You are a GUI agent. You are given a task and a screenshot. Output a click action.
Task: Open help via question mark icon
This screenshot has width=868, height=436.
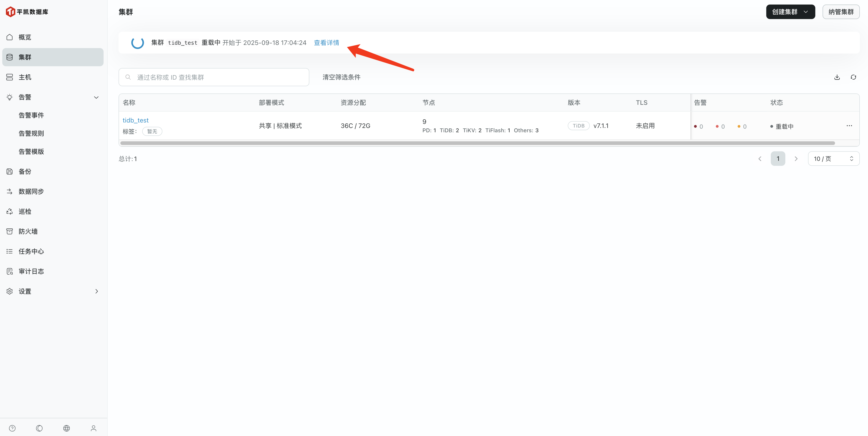(12, 428)
